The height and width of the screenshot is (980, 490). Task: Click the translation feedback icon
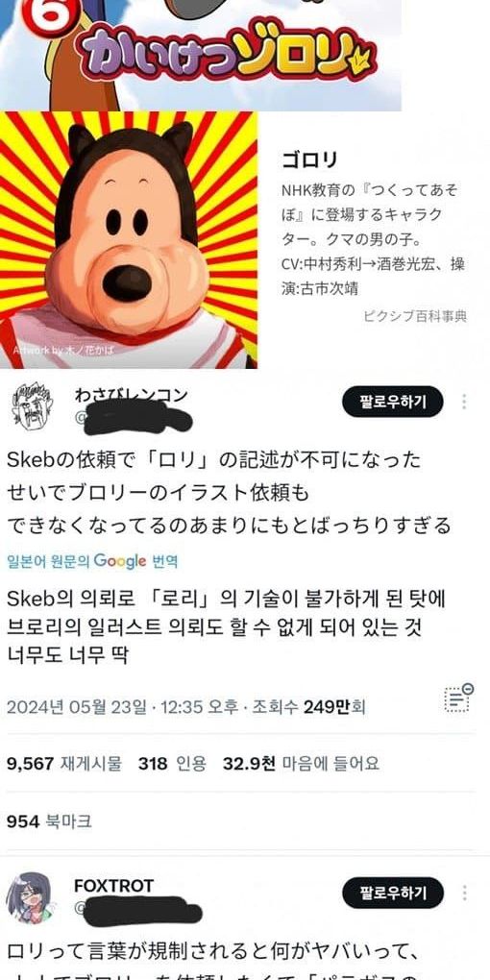pyautogui.click(x=458, y=698)
